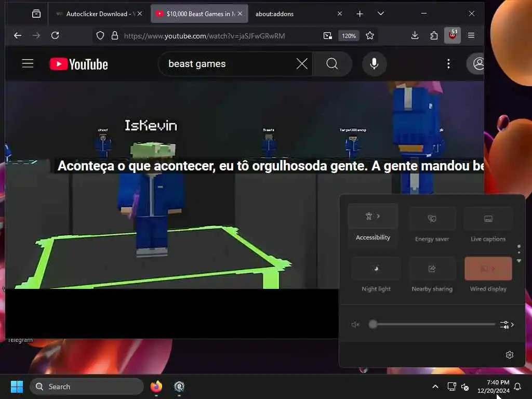Open the extensions puzzle icon

pyautogui.click(x=434, y=35)
